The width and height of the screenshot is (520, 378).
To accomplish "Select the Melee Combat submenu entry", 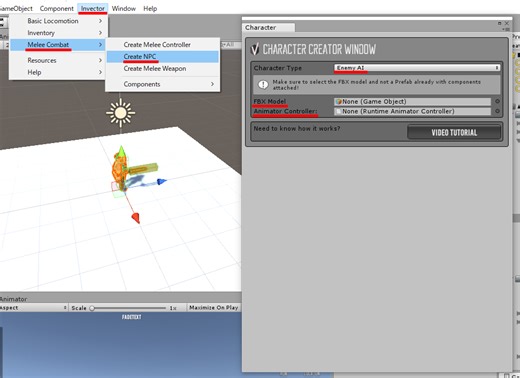I will (57, 45).
